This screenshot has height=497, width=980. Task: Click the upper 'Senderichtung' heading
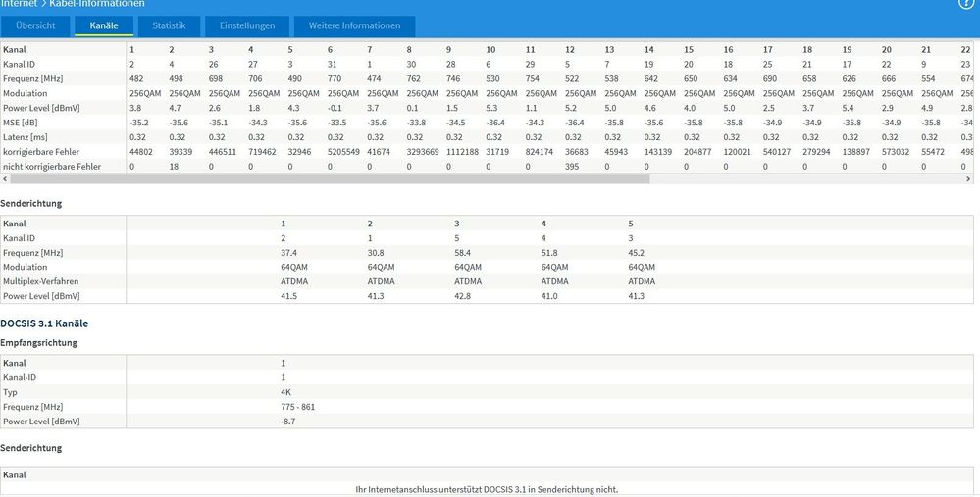coord(31,204)
